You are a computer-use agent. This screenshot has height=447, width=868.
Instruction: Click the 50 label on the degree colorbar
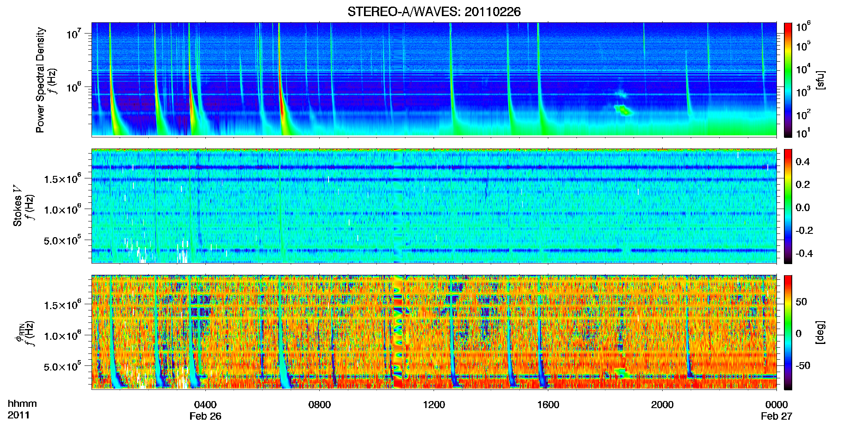coord(801,301)
